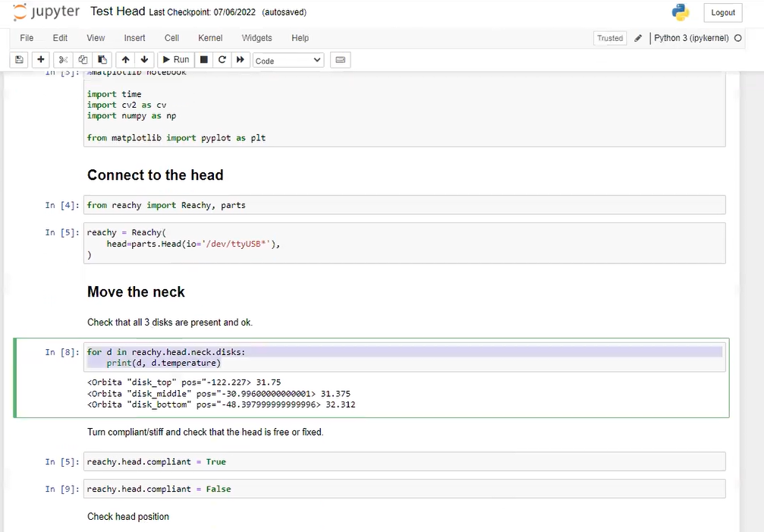Select the Reachy( head=parts.Head cell
This screenshot has width=764, height=532.
pos(404,243)
